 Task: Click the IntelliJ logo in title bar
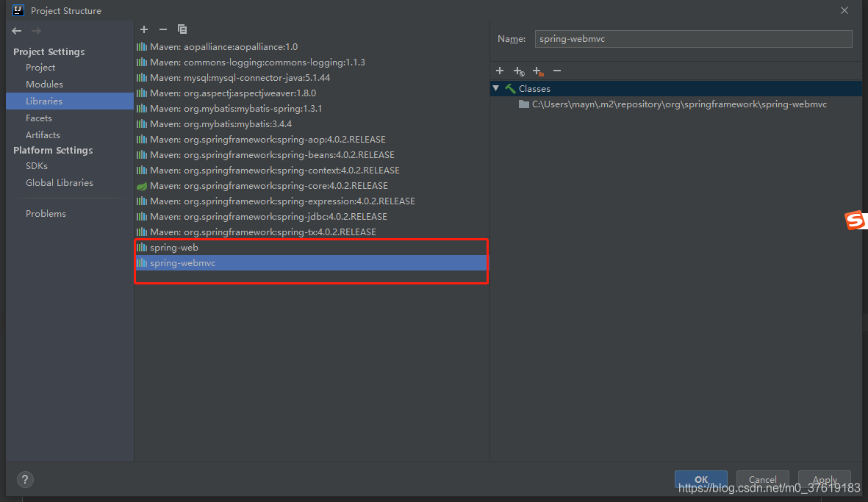tap(18, 10)
